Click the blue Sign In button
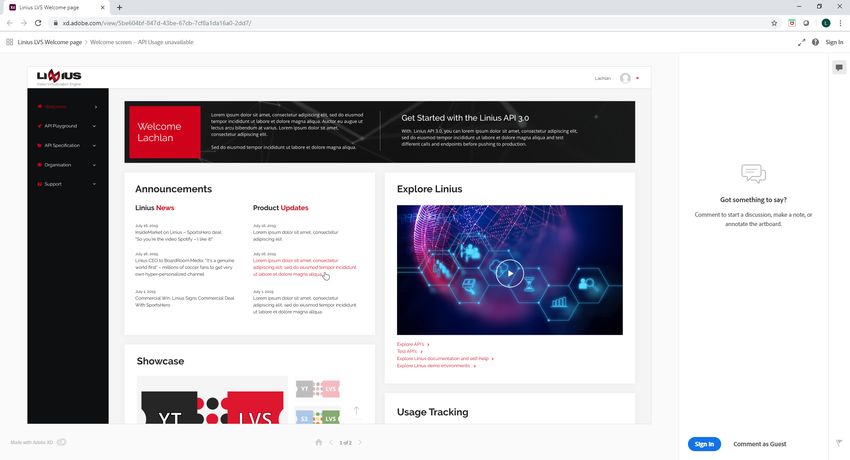The width and height of the screenshot is (850, 460). tap(704, 444)
